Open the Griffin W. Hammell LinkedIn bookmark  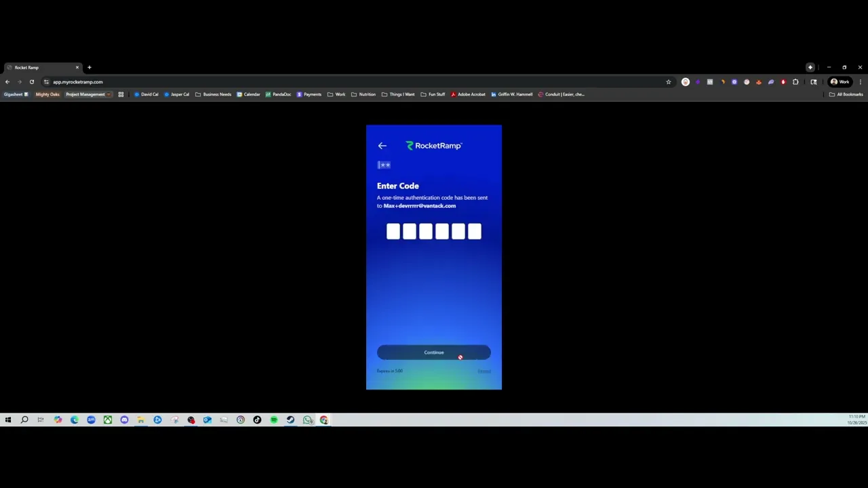(x=512, y=94)
